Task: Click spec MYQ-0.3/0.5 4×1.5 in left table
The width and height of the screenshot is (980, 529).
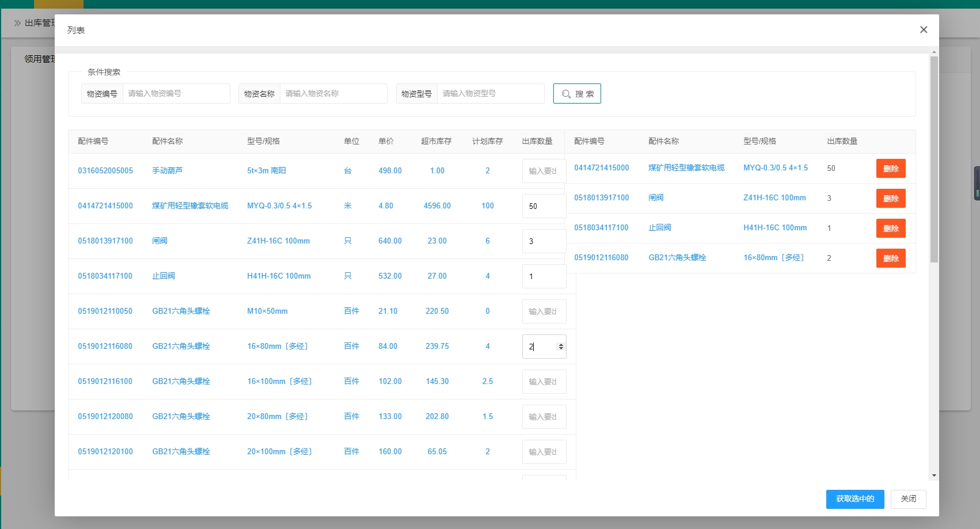Action: point(279,206)
